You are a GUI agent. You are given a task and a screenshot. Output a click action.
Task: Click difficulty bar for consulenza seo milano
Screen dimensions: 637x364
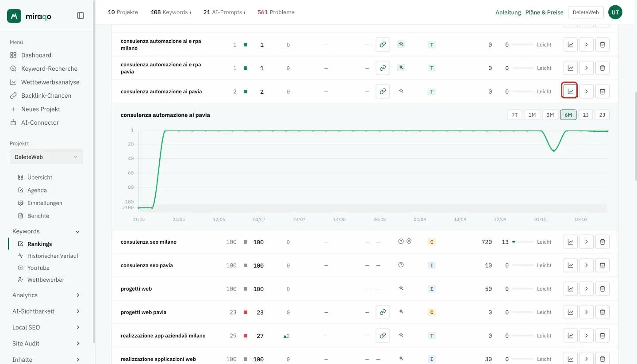point(522,242)
